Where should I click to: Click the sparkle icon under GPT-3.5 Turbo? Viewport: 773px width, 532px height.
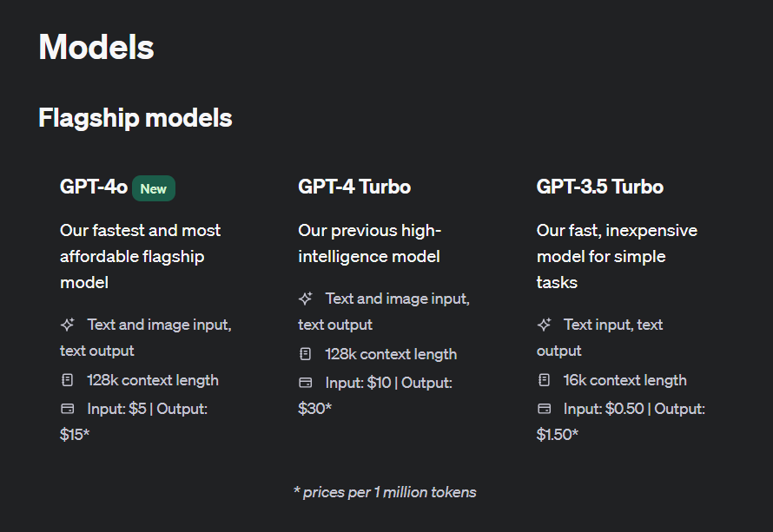544,325
